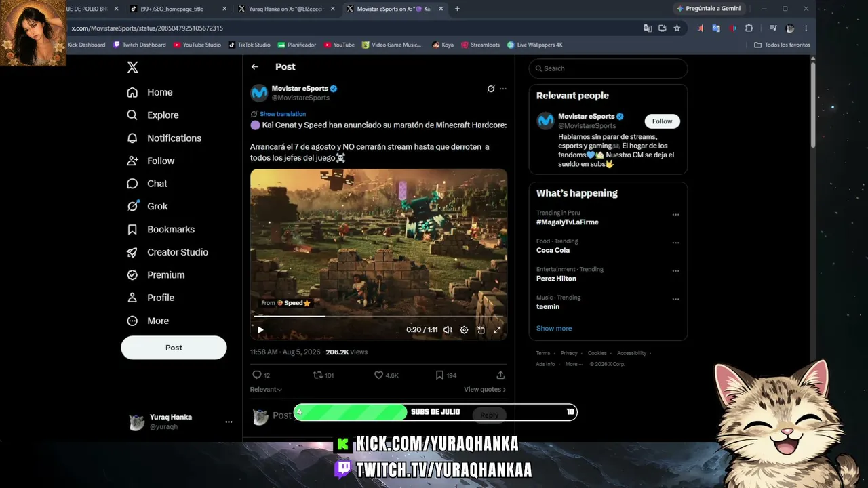Play the Minecraft video
This screenshot has width=868, height=488.
tap(260, 330)
